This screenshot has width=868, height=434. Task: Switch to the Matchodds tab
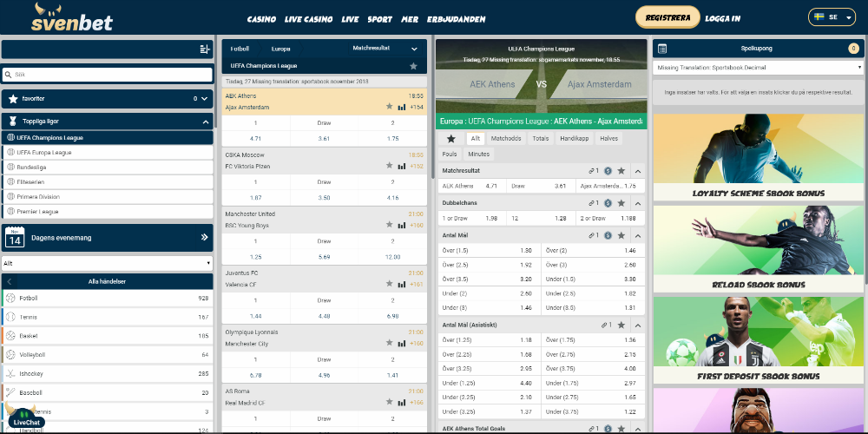click(x=505, y=138)
